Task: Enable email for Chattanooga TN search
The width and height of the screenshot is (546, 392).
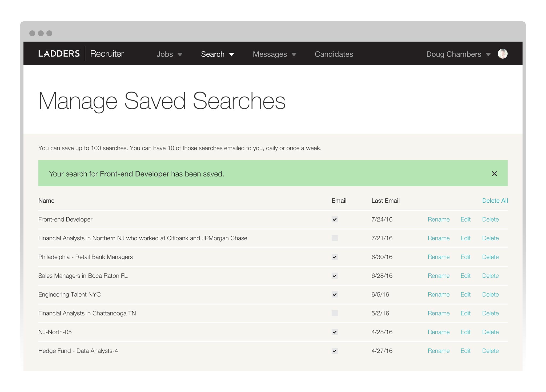Action: 335,313
